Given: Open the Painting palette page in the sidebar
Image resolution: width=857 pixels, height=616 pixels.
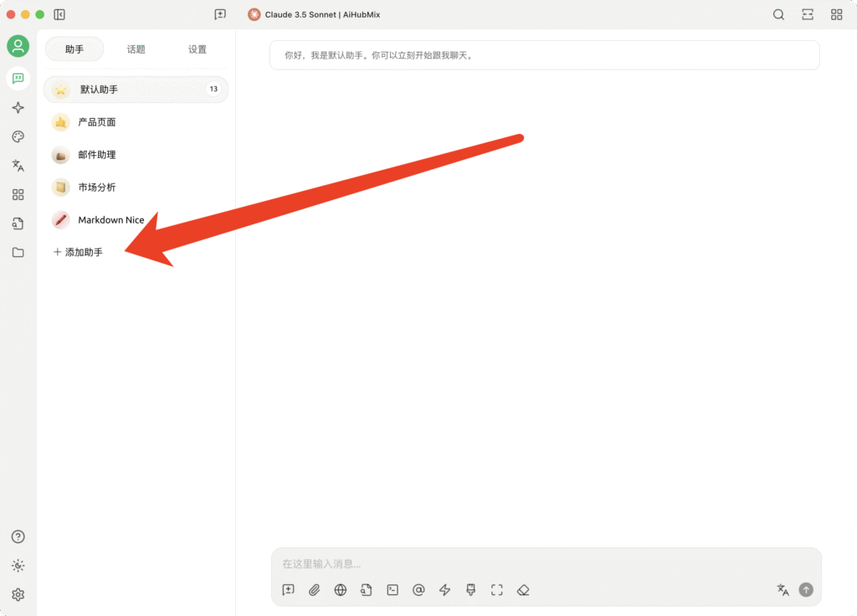Looking at the screenshot, I should (x=18, y=136).
